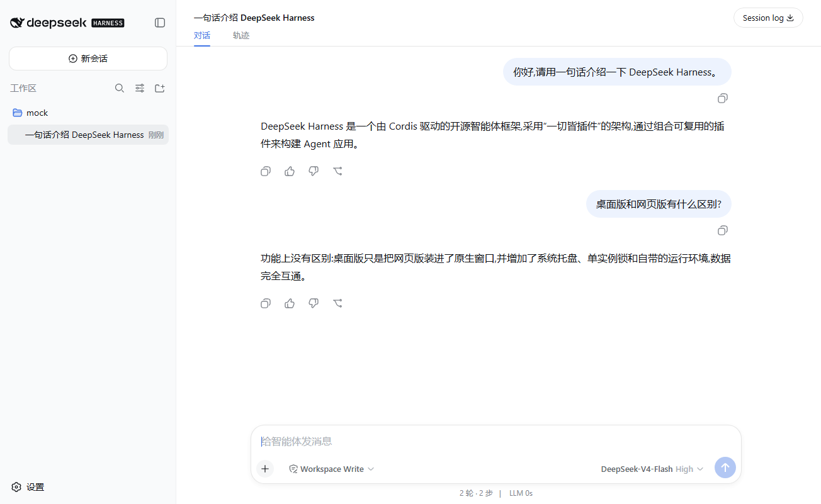Open the DeepSeek-V4-Flash High model dropdown
This screenshot has height=504, width=821.
pyautogui.click(x=652, y=469)
